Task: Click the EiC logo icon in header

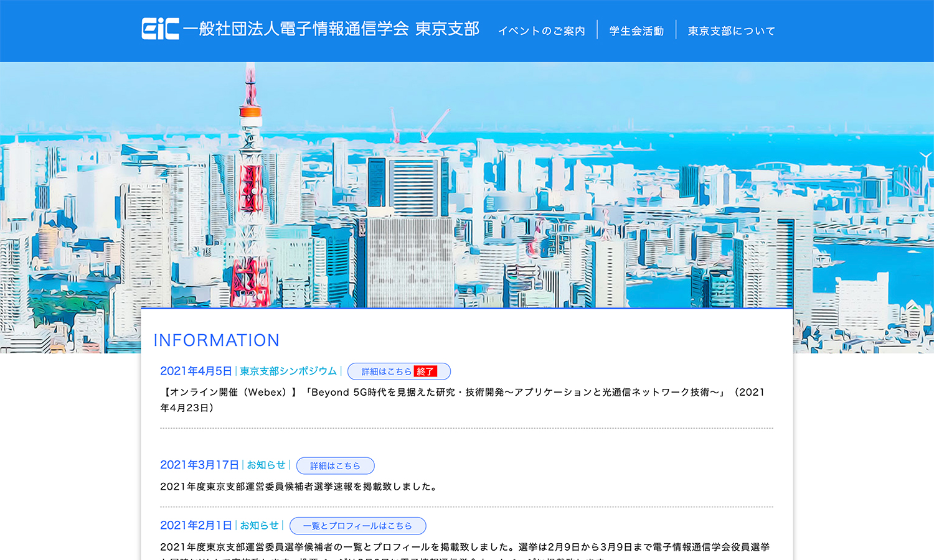Action: tap(160, 29)
